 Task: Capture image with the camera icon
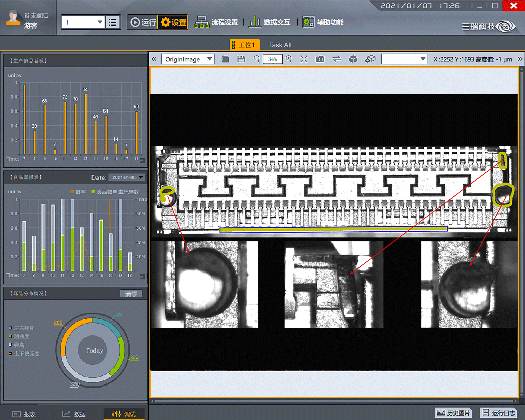pos(320,59)
